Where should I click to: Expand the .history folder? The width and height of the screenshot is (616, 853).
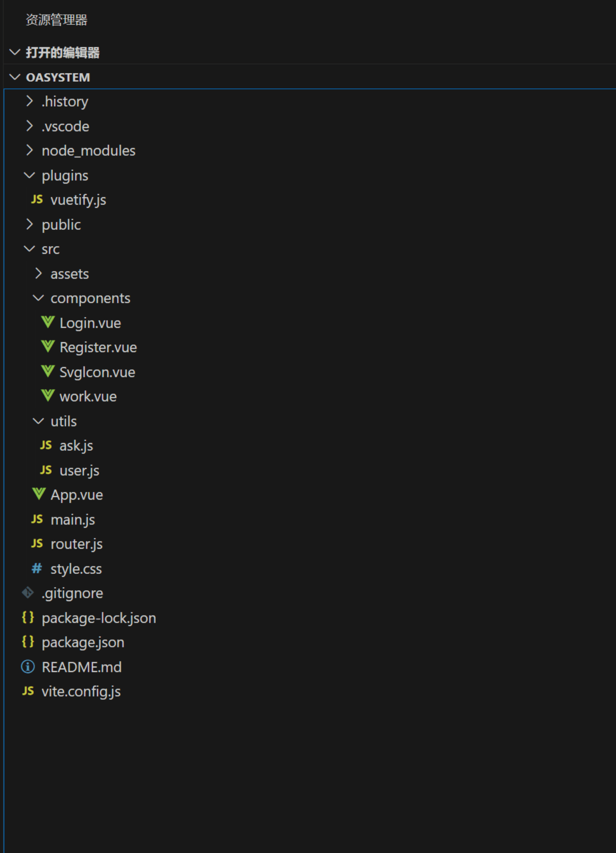point(29,101)
